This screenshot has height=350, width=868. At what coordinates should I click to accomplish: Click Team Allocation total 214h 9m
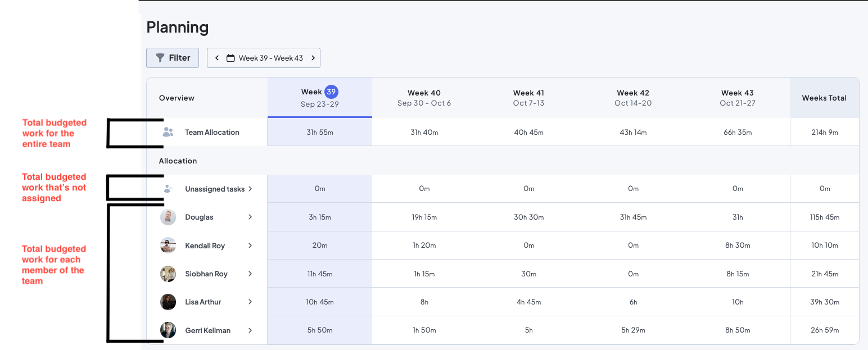pos(825,133)
